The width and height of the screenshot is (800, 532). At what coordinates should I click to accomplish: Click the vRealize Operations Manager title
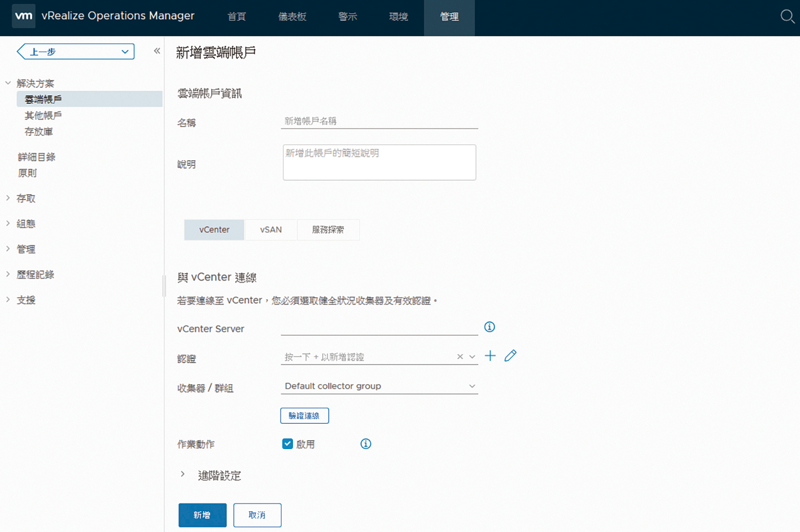click(x=118, y=16)
